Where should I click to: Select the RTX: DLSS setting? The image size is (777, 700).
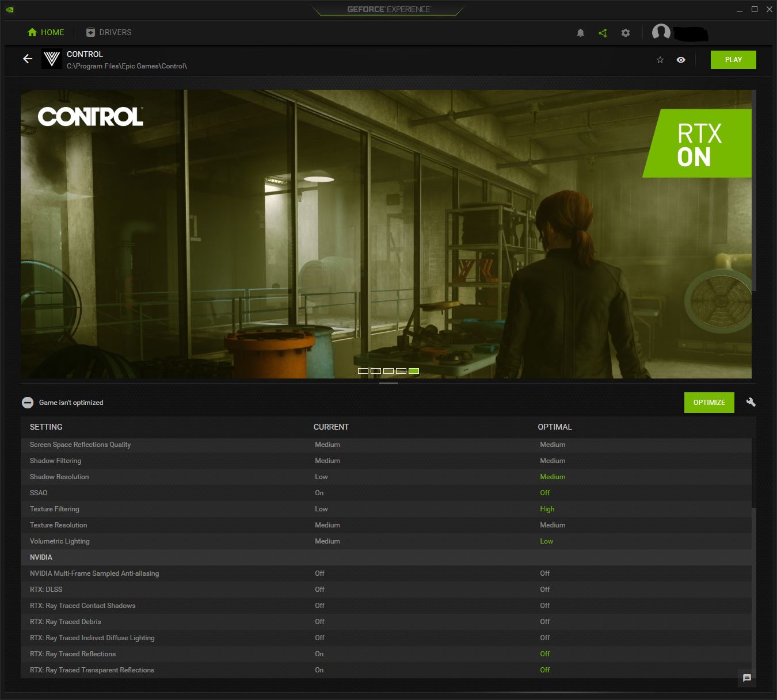(386, 590)
